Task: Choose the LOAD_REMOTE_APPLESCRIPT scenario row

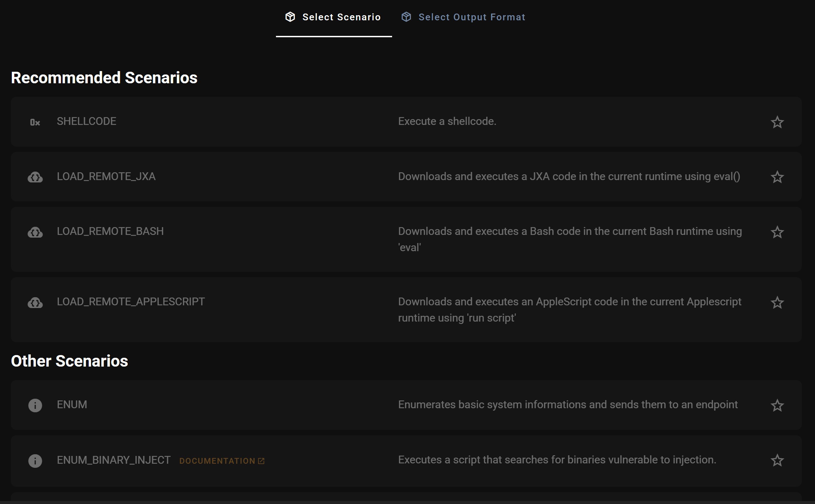Action: (131, 302)
